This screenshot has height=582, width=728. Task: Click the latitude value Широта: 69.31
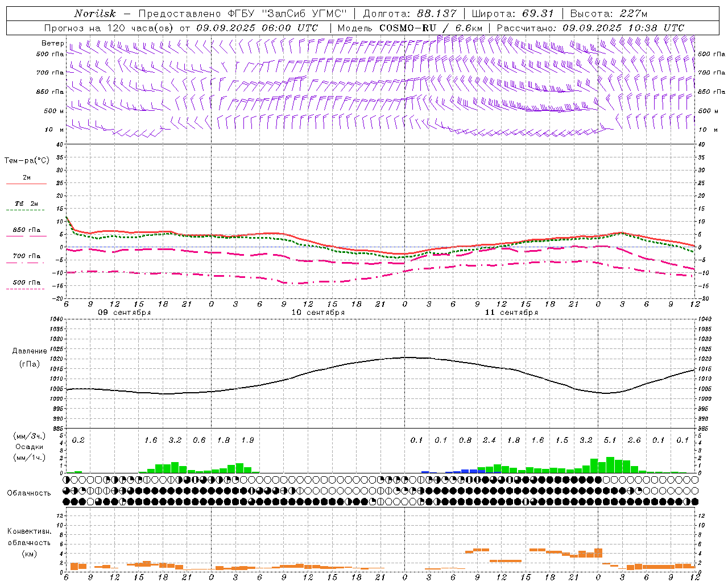coord(512,14)
